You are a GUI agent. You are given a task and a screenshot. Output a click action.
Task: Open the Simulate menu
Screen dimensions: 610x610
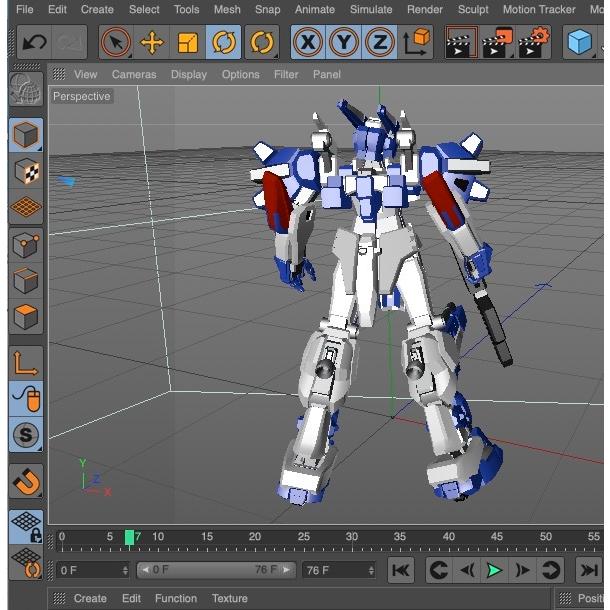371,9
